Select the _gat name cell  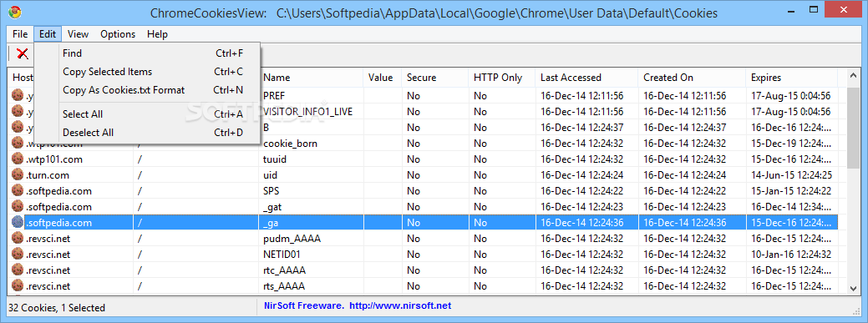(x=272, y=207)
